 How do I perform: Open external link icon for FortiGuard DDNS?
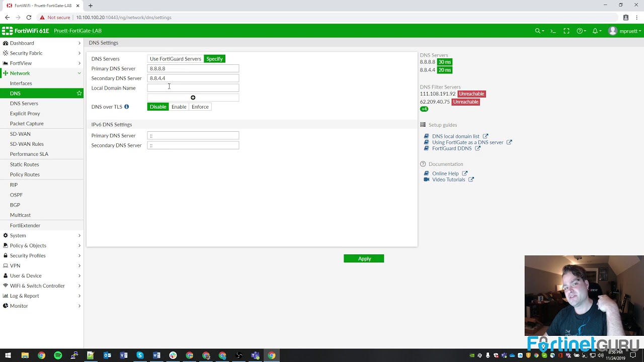click(x=477, y=148)
